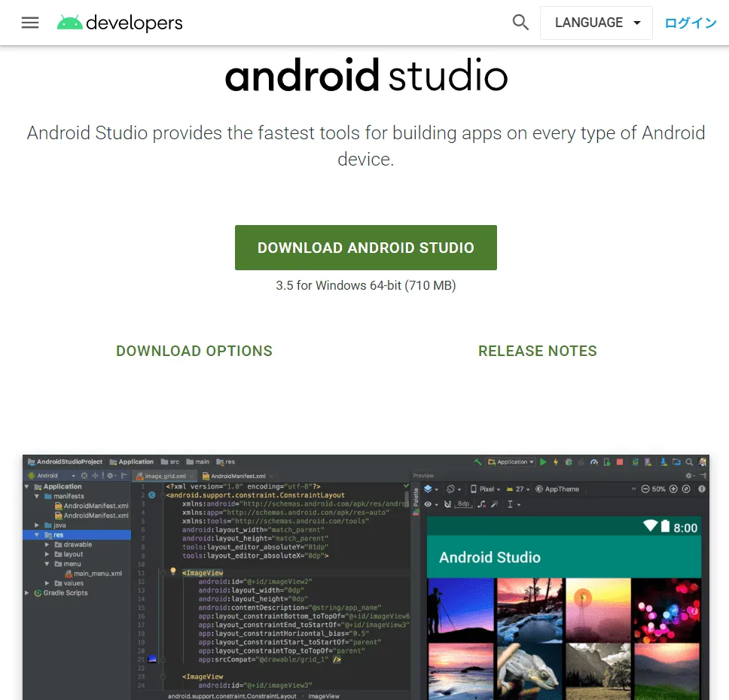The height and width of the screenshot is (700, 729).
Task: Click the AVD Manager device icon
Action: (x=649, y=461)
